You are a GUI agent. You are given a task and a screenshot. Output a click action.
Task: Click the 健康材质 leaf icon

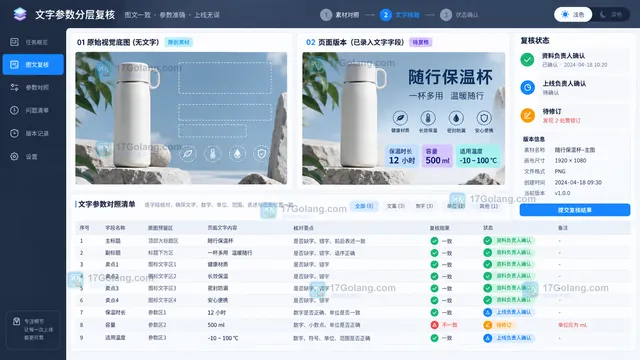400,118
